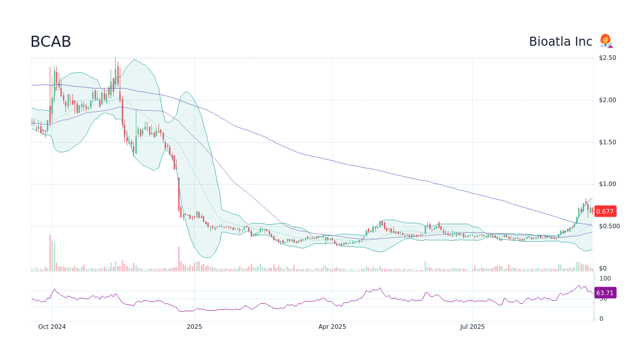Click the purple 63.71 RSI value badge
The image size is (644, 362).
point(604,292)
